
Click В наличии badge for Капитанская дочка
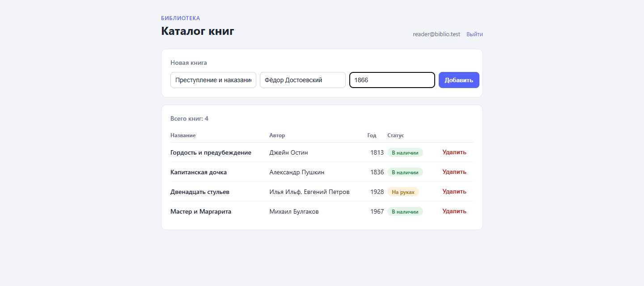pos(405,172)
